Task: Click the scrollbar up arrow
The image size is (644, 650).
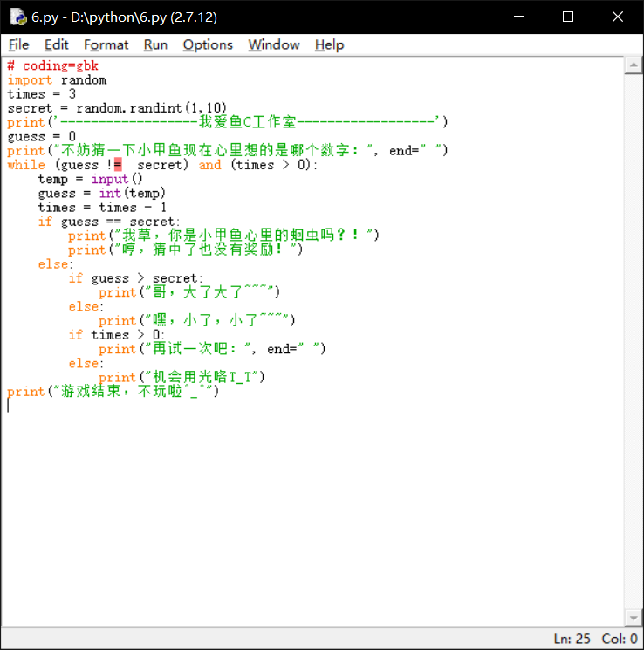Action: (x=633, y=66)
